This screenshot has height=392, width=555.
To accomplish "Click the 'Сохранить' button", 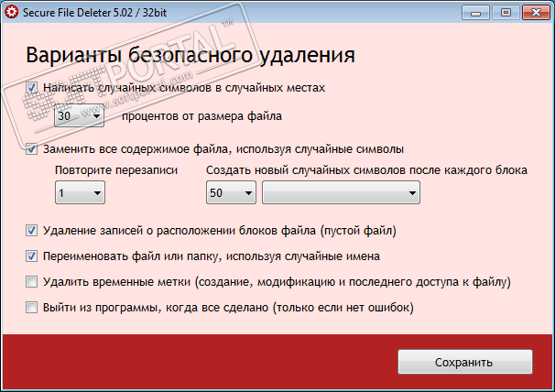I will click(465, 362).
